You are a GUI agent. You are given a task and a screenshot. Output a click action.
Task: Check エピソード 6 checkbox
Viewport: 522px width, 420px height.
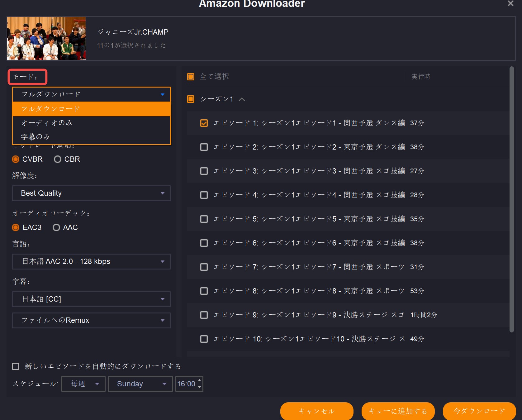[x=204, y=243]
